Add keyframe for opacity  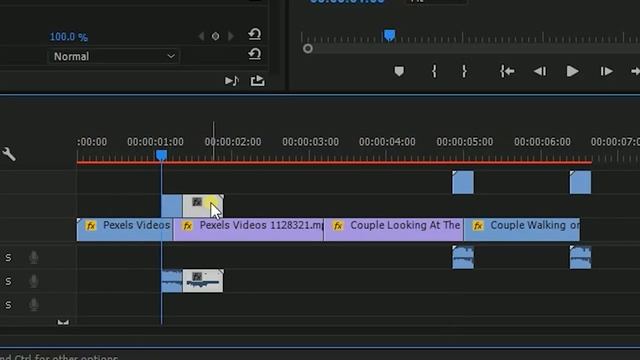coord(216,36)
